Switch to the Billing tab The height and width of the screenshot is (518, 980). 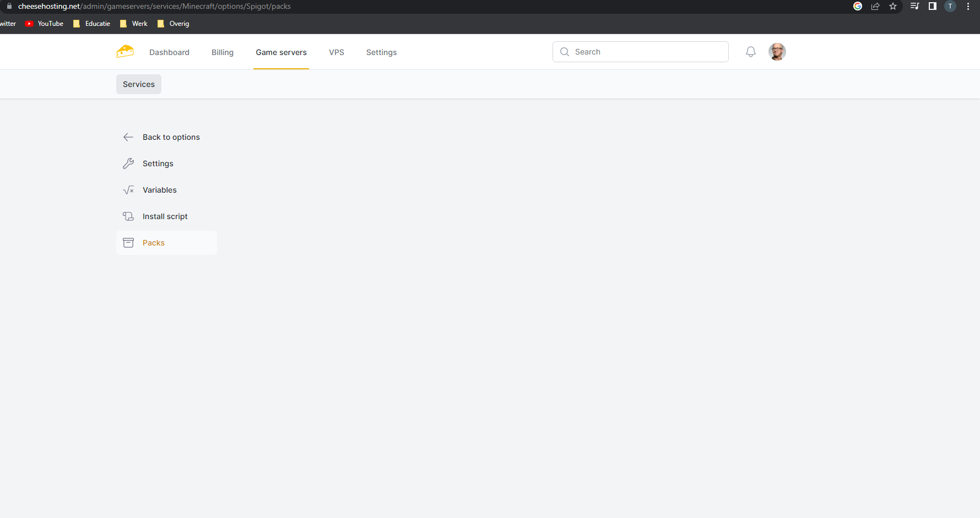223,52
